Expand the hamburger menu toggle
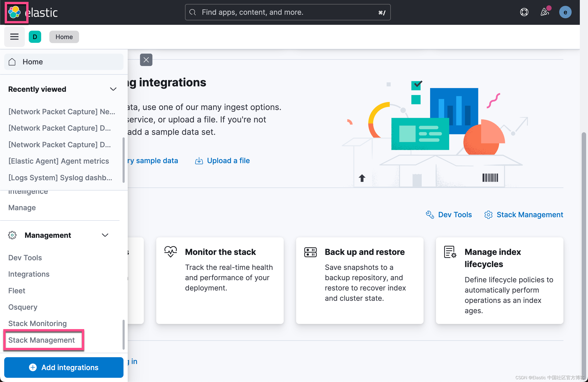This screenshot has height=382, width=588. [x=14, y=37]
